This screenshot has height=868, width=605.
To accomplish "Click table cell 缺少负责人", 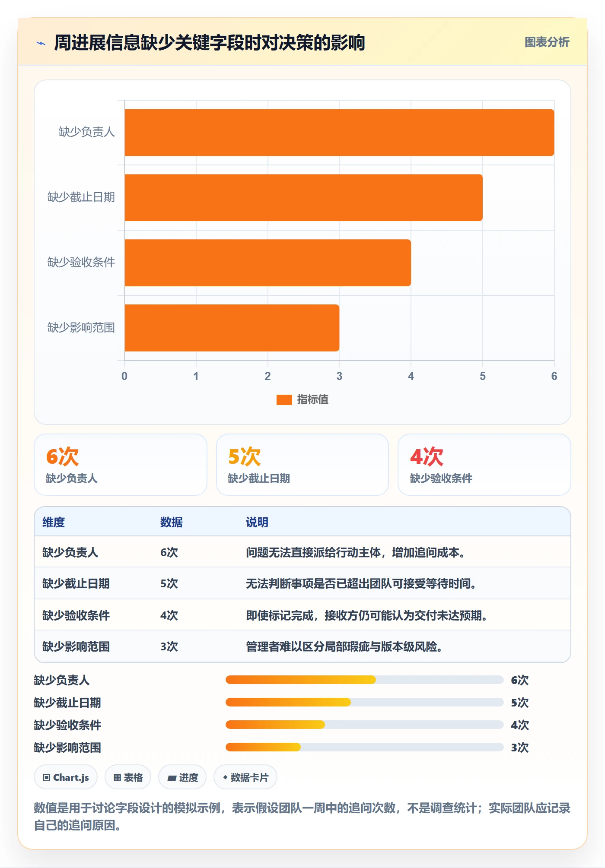I will pyautogui.click(x=70, y=552).
